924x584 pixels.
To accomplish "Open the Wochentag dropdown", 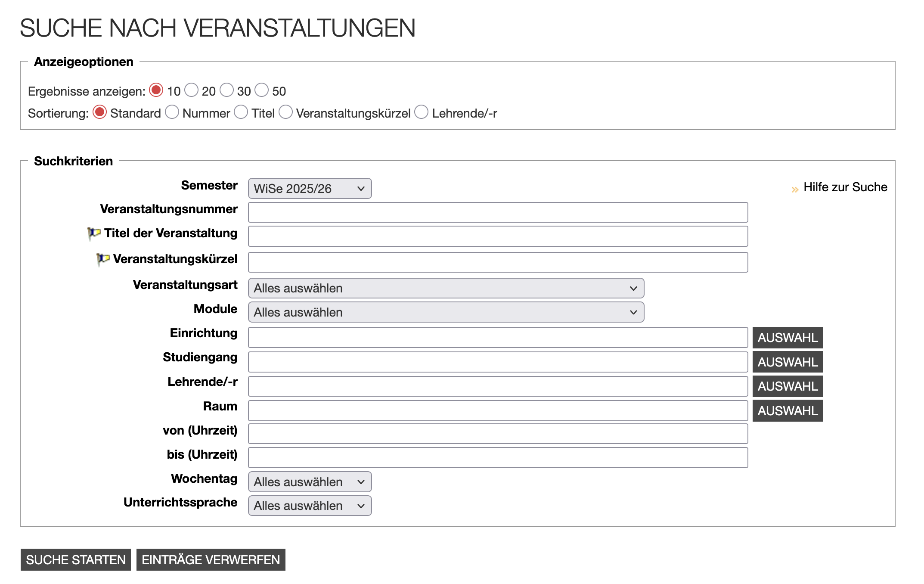I will [309, 482].
